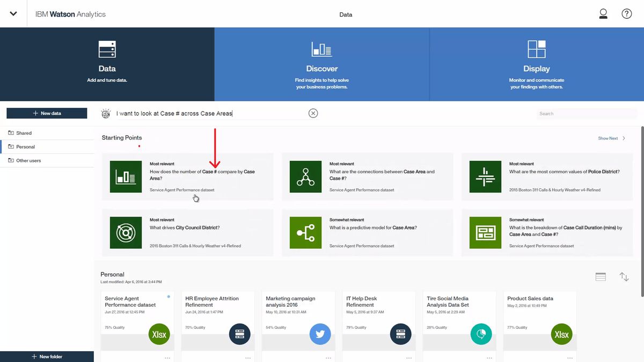Click the Search field on the right
644x362 pixels.
point(587,114)
